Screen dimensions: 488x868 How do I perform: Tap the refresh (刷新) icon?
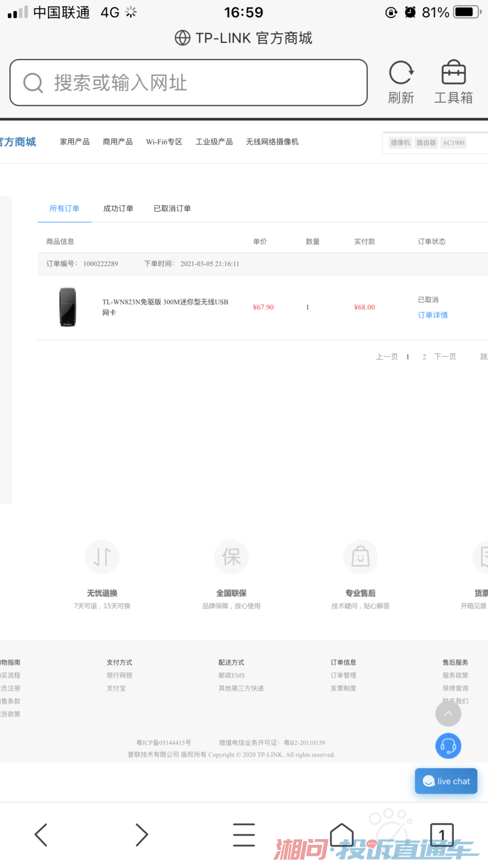tap(401, 74)
